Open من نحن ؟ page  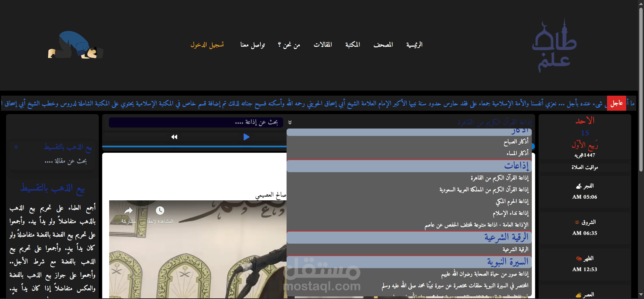[x=289, y=45]
